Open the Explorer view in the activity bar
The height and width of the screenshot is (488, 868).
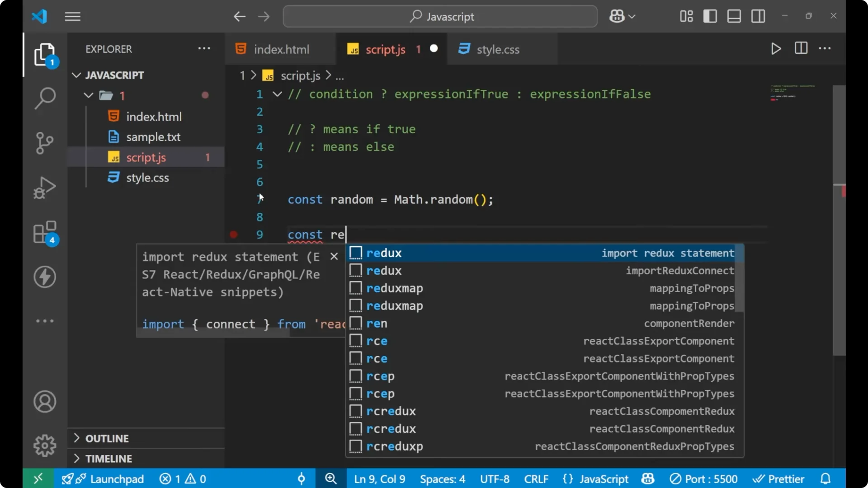(45, 54)
